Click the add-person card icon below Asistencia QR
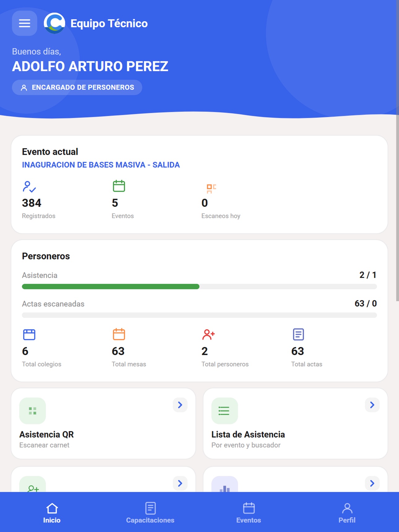 (x=32, y=484)
